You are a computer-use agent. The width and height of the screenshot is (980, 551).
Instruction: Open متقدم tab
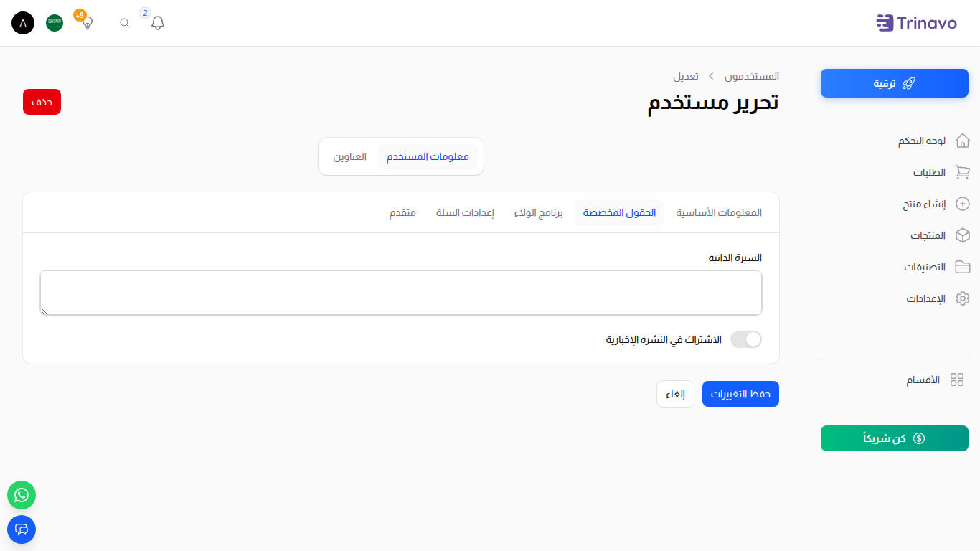coord(402,212)
